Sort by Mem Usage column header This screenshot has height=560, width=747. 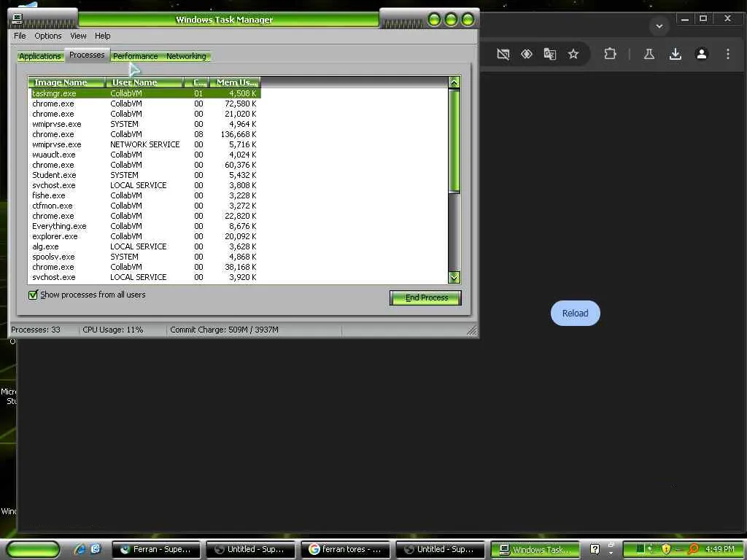tap(236, 82)
